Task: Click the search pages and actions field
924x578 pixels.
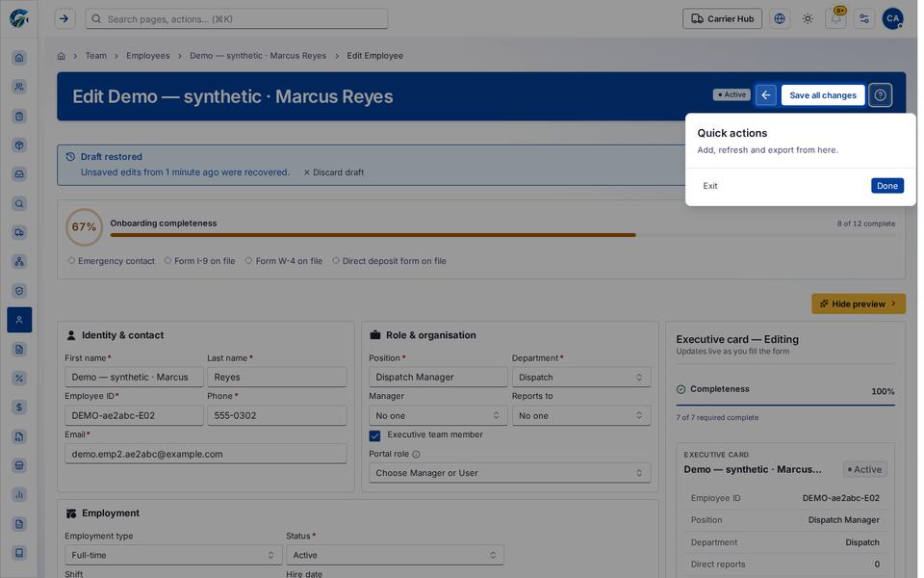Action: point(237,19)
